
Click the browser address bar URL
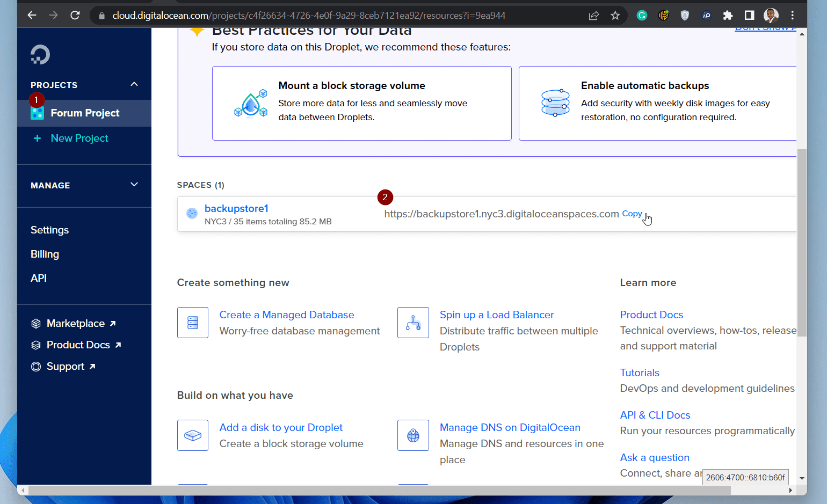coord(309,16)
